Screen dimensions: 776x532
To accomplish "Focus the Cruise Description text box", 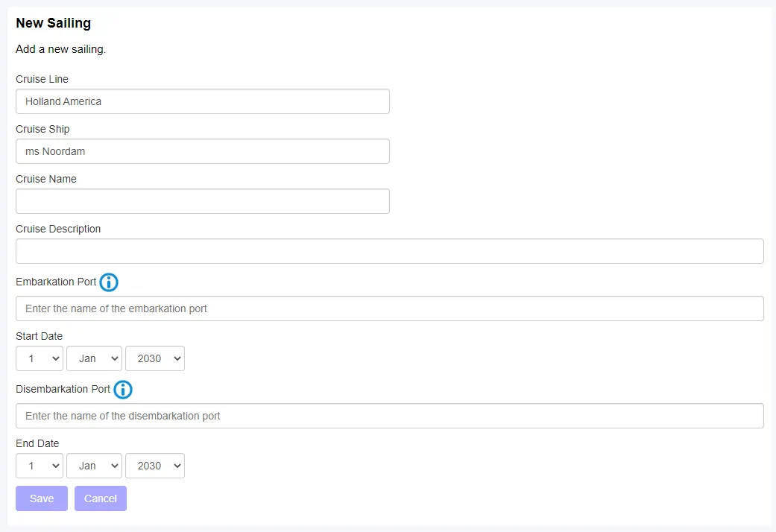I will pos(390,251).
